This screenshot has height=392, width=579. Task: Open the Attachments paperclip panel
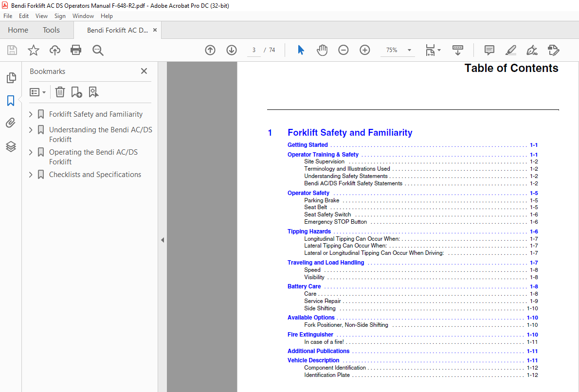pyautogui.click(x=11, y=123)
